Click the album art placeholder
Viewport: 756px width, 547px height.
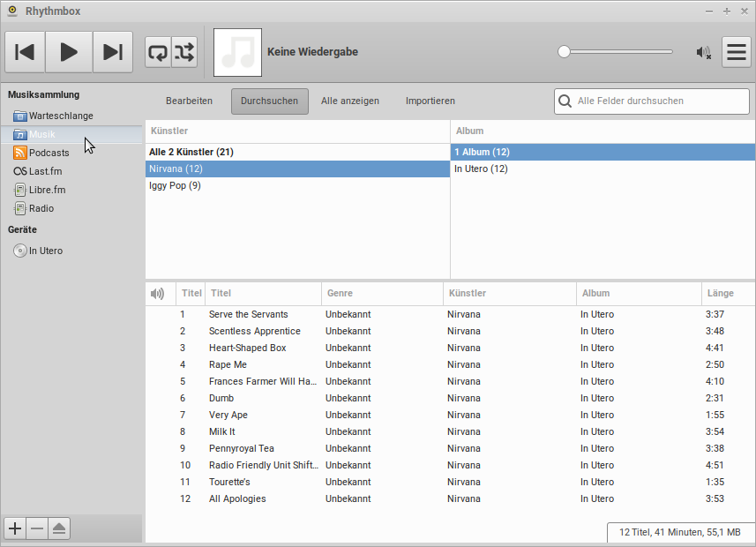[x=237, y=52]
